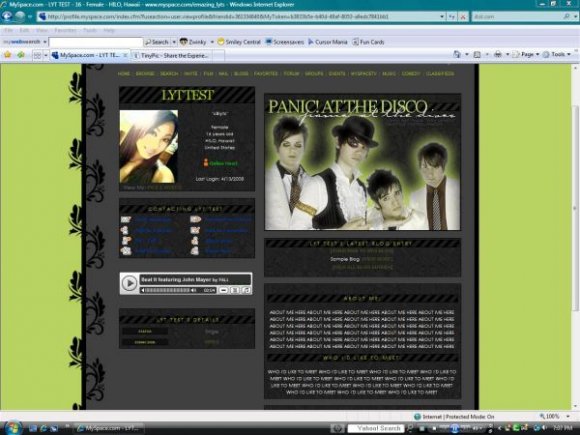
Task: Open Screensavers from the toolbar
Action: [285, 42]
